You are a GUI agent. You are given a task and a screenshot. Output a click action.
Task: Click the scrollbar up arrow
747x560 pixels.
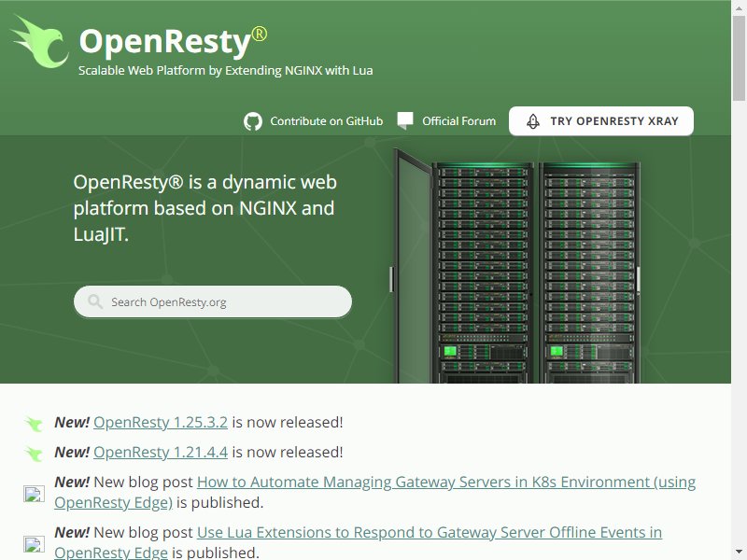[739, 7]
